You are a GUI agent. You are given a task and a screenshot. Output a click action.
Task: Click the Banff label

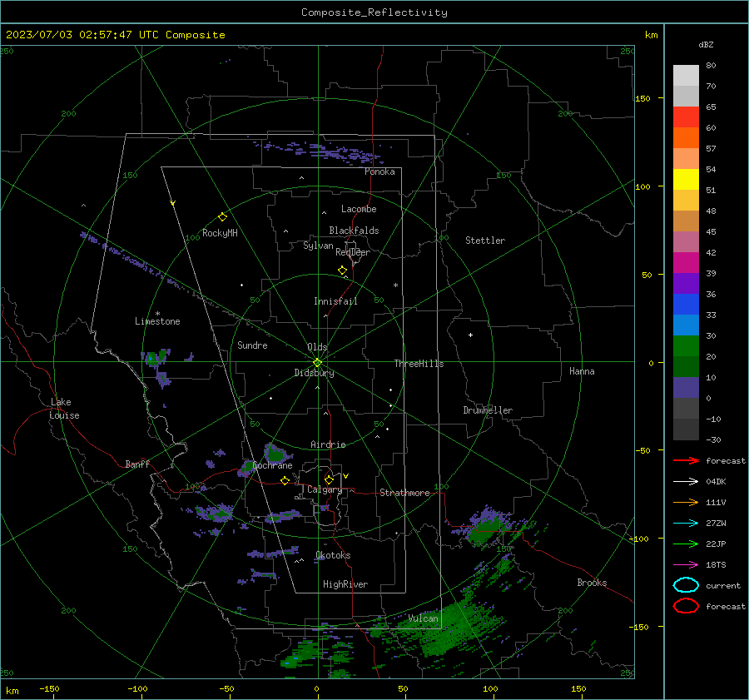click(x=137, y=464)
